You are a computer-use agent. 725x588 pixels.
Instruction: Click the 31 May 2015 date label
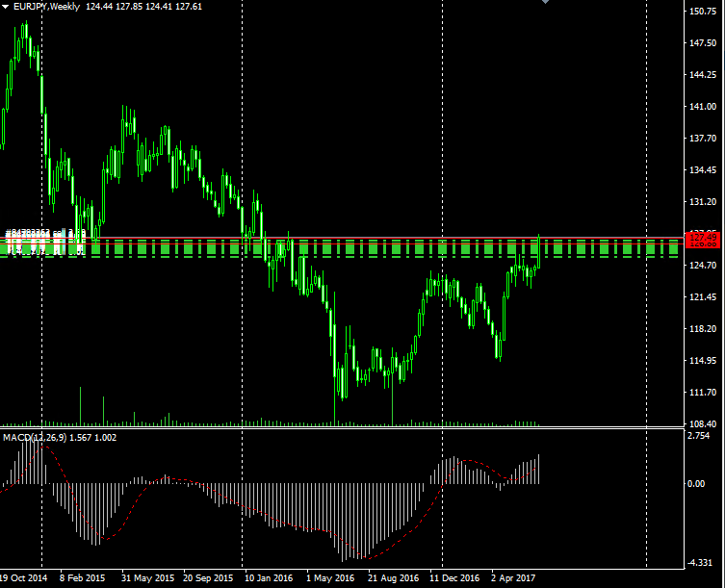148,577
